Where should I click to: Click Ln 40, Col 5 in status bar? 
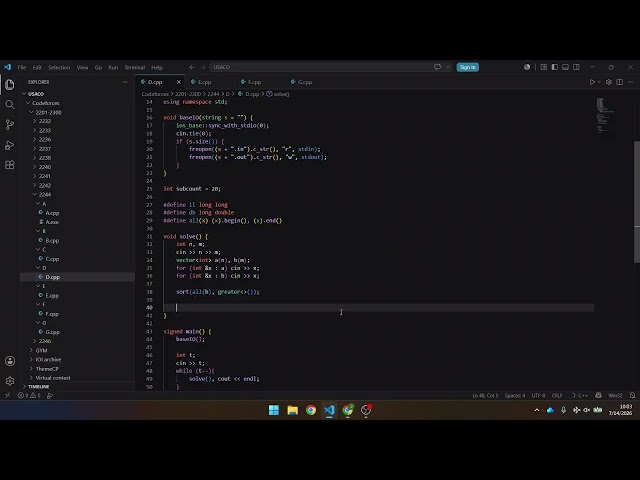(x=485, y=396)
